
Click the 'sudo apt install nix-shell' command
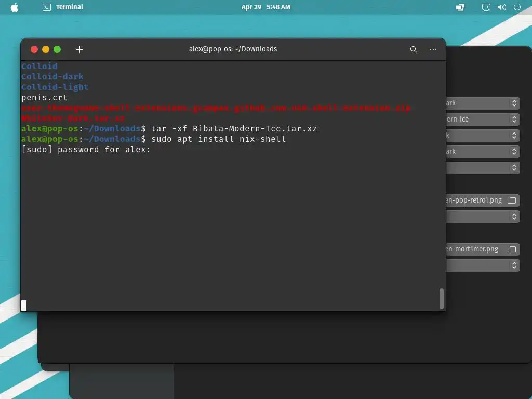click(219, 139)
